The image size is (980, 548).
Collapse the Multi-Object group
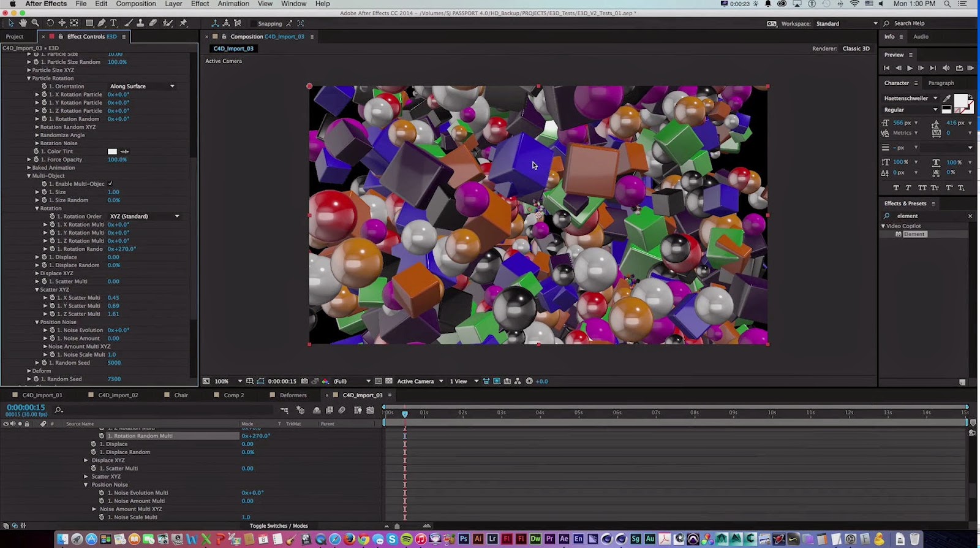(29, 176)
